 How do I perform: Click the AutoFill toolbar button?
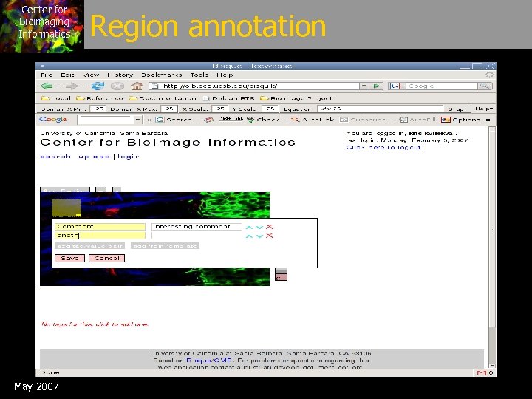point(417,120)
